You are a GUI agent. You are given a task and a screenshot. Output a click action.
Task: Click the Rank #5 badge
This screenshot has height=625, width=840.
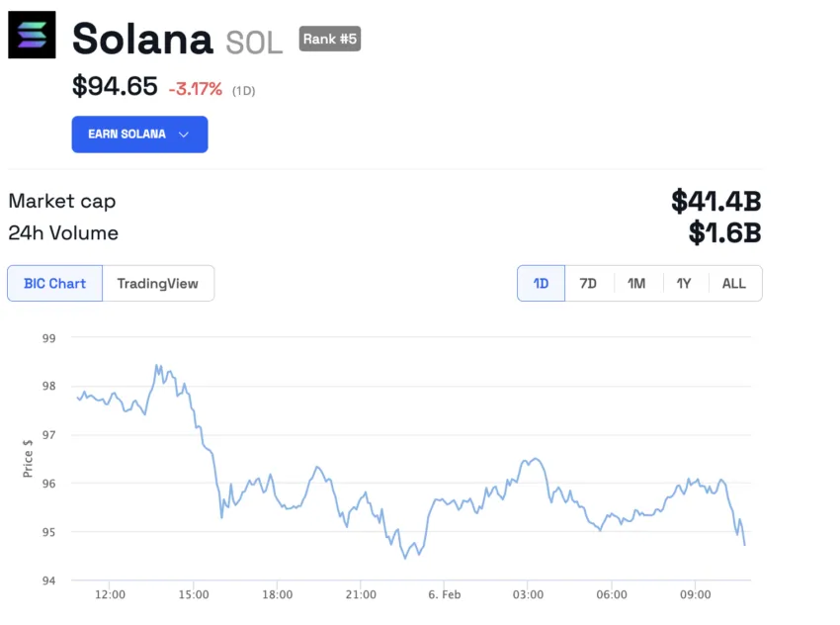pos(330,40)
